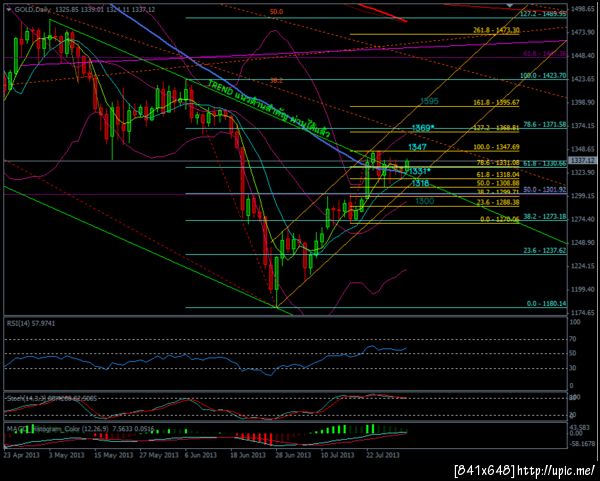Viewport: 600px width, 481px height.
Task: Click the 23.6 - 1237.62 retracement label
Action: pyautogui.click(x=545, y=251)
